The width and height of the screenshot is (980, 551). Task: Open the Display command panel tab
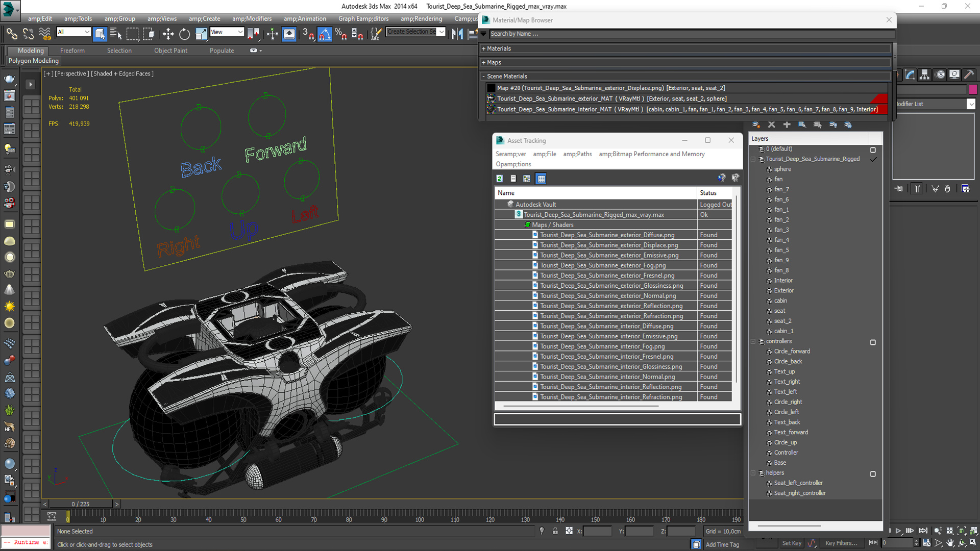click(x=954, y=74)
